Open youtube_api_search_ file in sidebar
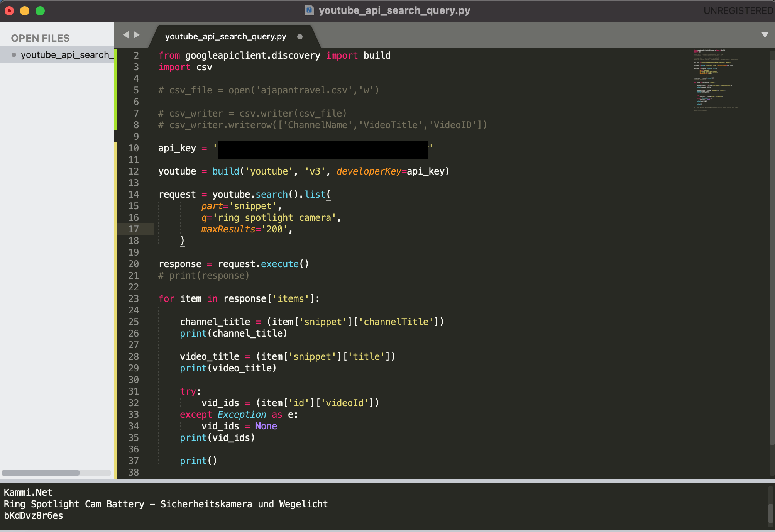Screen dimensions: 775x532 (x=67, y=55)
